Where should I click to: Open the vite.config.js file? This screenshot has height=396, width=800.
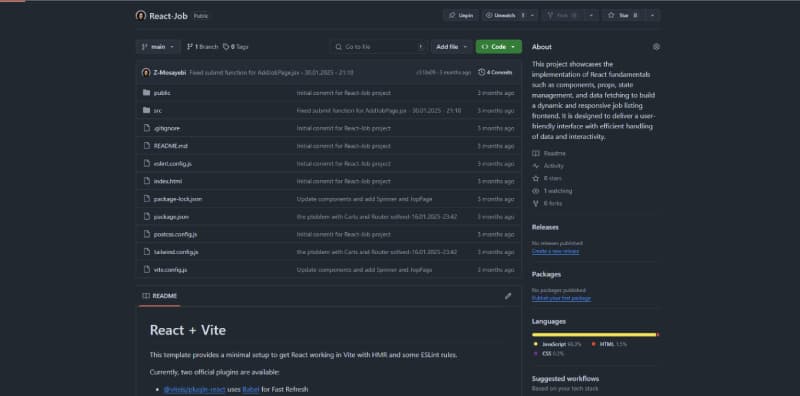[170, 269]
